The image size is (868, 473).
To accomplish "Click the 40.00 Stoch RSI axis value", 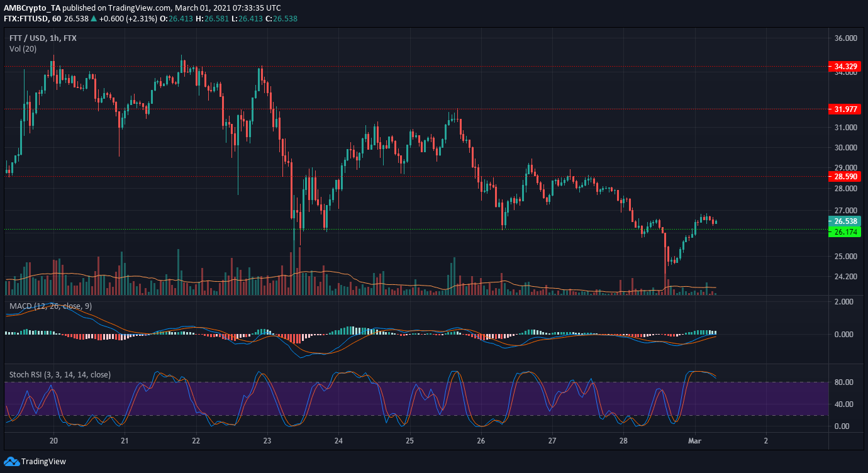I will [845, 404].
